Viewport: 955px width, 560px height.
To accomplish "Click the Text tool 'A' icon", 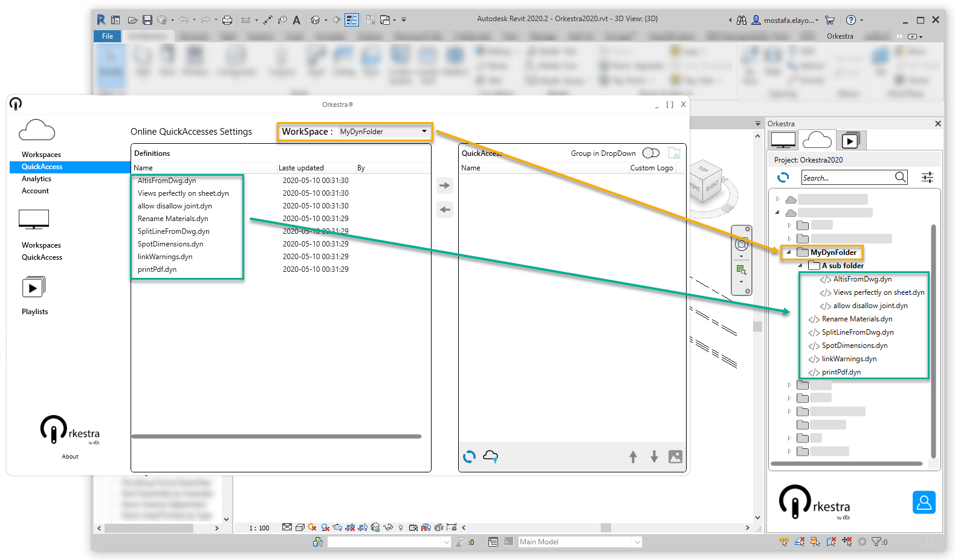I will pyautogui.click(x=296, y=20).
